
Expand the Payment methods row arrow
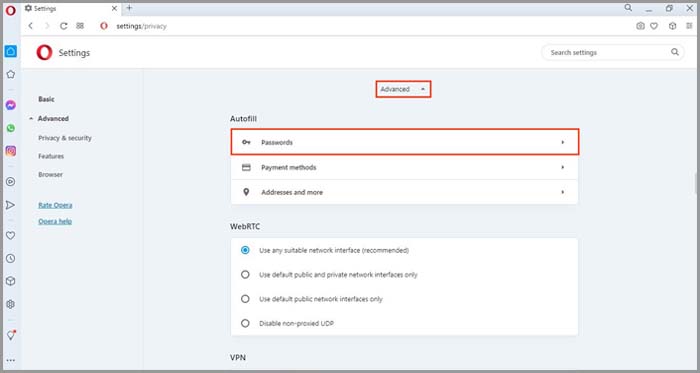(x=562, y=167)
